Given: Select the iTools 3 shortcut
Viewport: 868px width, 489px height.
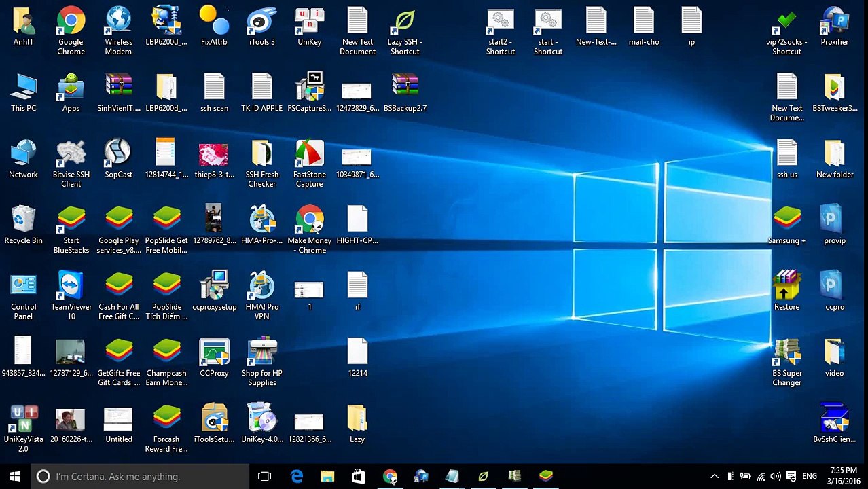Looking at the screenshot, I should (x=261, y=27).
